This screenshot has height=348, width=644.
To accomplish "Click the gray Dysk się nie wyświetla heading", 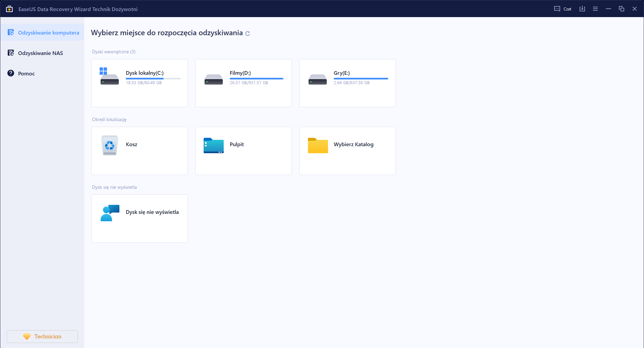I will 114,187.
